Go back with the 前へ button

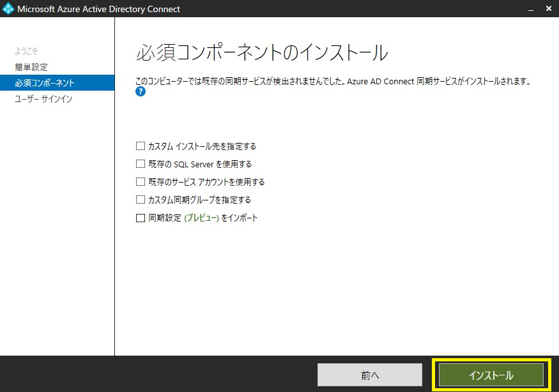click(370, 375)
